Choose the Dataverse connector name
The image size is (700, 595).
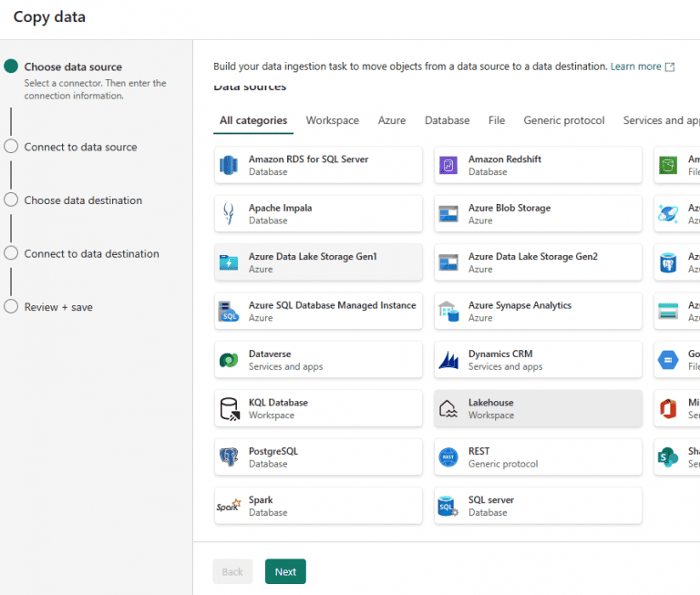point(270,354)
